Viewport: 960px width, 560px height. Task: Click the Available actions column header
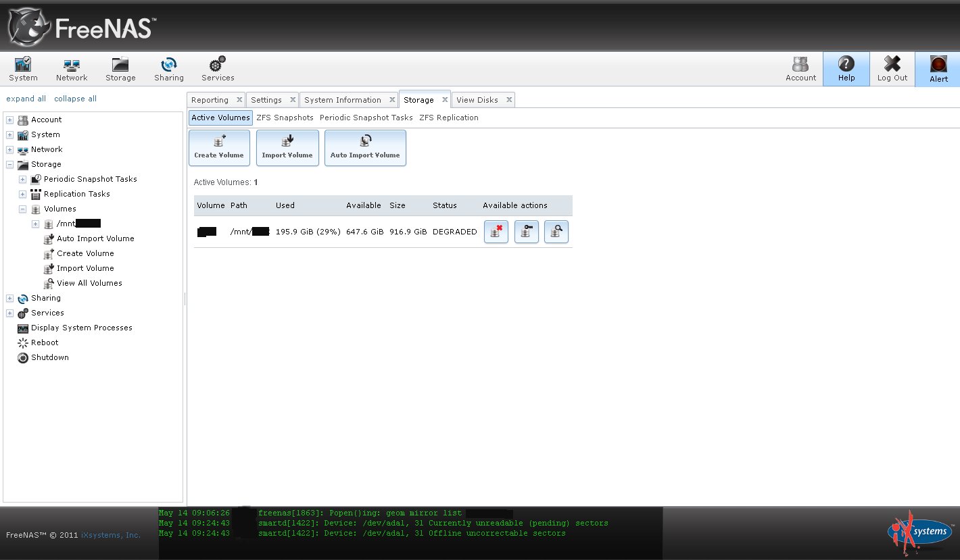point(515,205)
